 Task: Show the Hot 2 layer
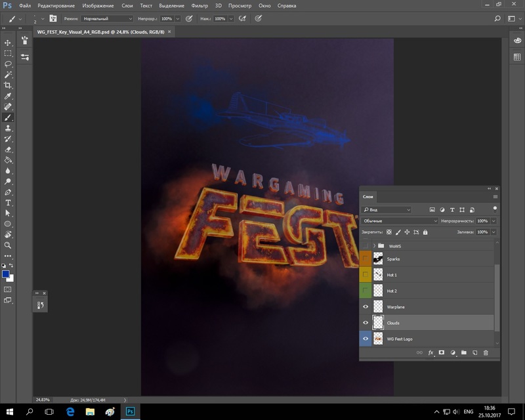[x=366, y=291]
